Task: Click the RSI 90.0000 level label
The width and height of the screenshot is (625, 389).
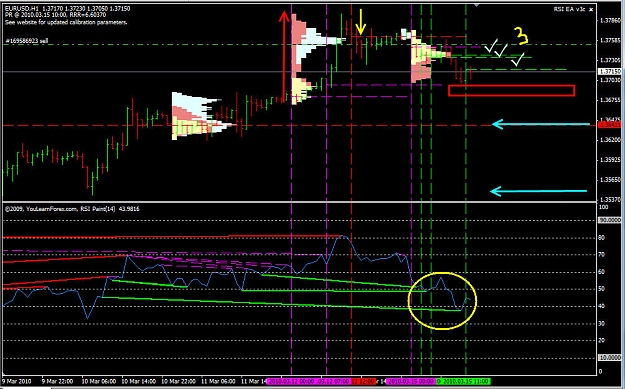Action: pos(610,220)
